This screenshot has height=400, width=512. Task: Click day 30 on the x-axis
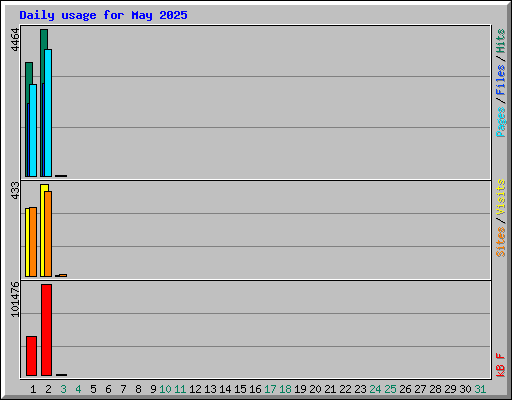point(465,389)
